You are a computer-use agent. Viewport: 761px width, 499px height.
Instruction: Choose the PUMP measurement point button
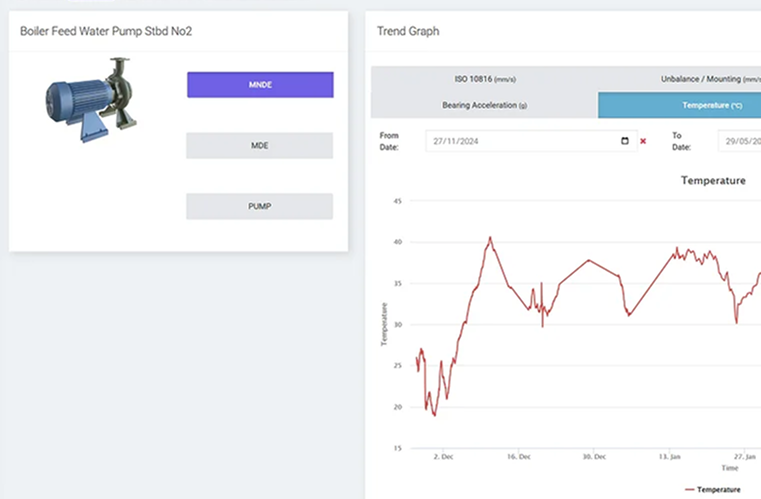260,206
